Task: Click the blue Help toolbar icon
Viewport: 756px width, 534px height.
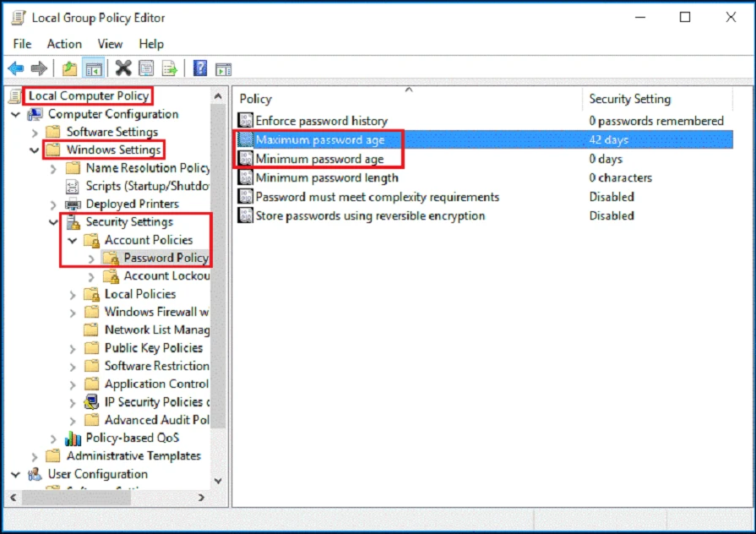Action: [x=200, y=68]
